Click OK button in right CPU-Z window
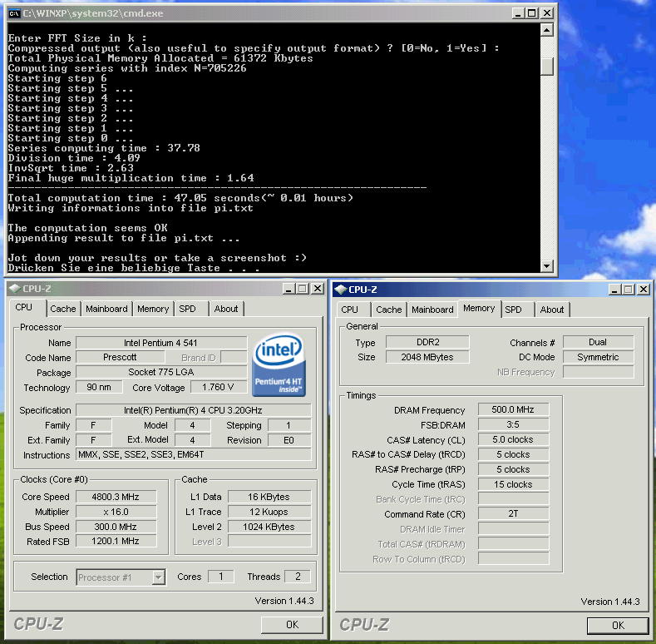The height and width of the screenshot is (644, 656). click(x=618, y=625)
